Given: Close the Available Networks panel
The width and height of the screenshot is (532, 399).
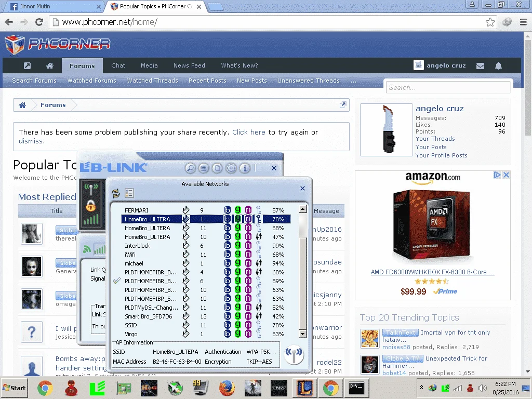Looking at the screenshot, I should [x=303, y=188].
